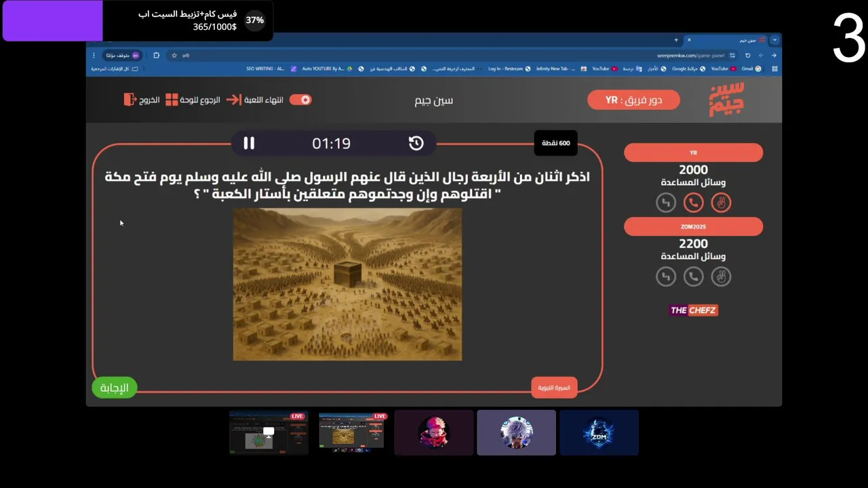This screenshot has width=868, height=488.
Task: Click the سين جيم logo
Action: (726, 100)
